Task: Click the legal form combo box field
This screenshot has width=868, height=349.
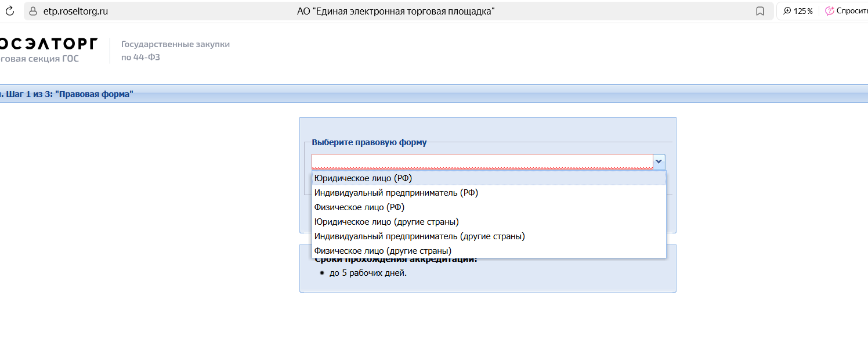Action: [x=482, y=161]
